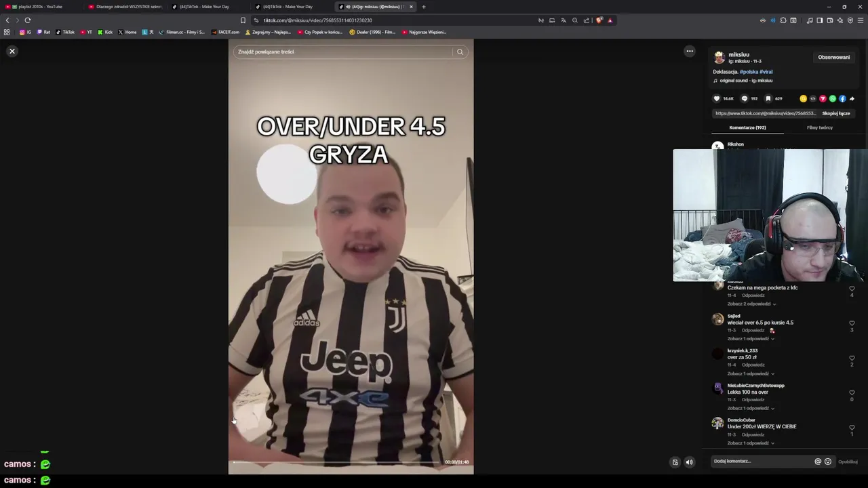Screen dimensions: 868x488
Task: Click the video to pause playback
Action: click(x=351, y=258)
